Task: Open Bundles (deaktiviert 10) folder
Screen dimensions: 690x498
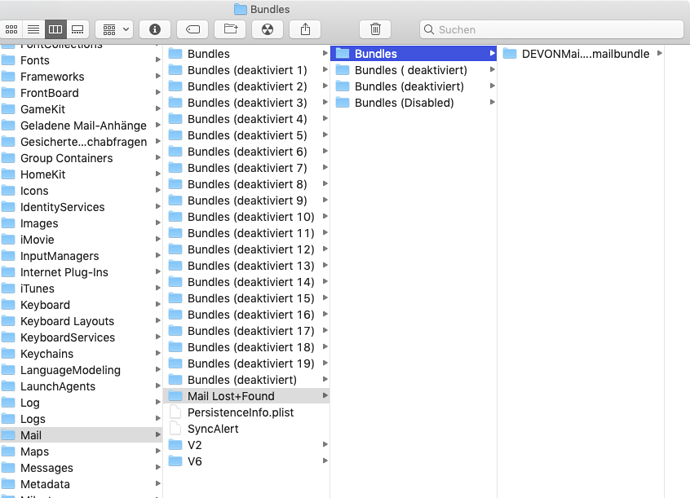Action: coord(250,217)
